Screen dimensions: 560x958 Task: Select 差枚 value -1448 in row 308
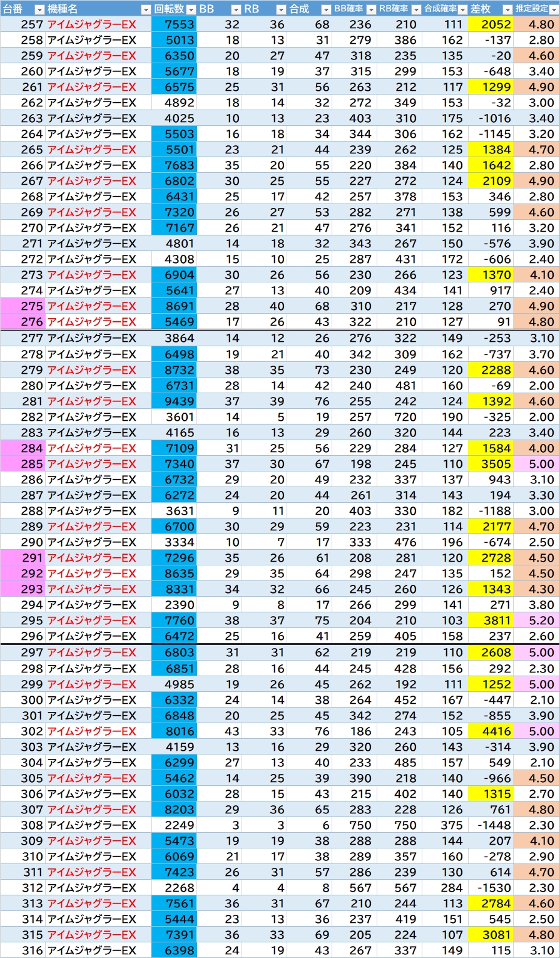click(x=490, y=825)
